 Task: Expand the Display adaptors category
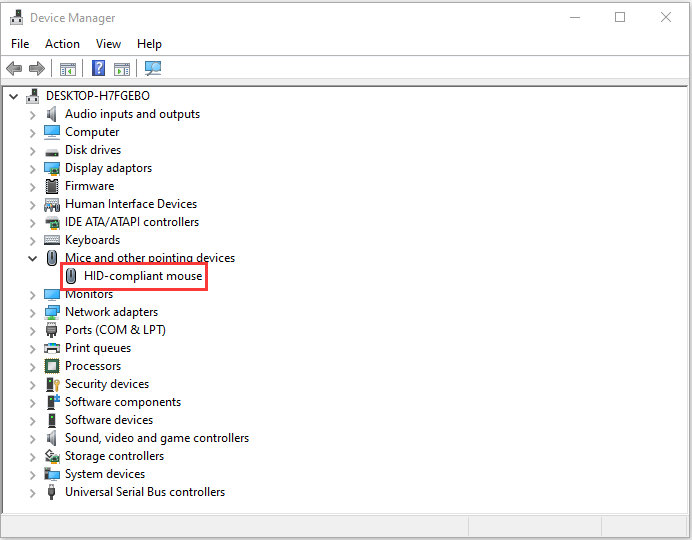[33, 168]
